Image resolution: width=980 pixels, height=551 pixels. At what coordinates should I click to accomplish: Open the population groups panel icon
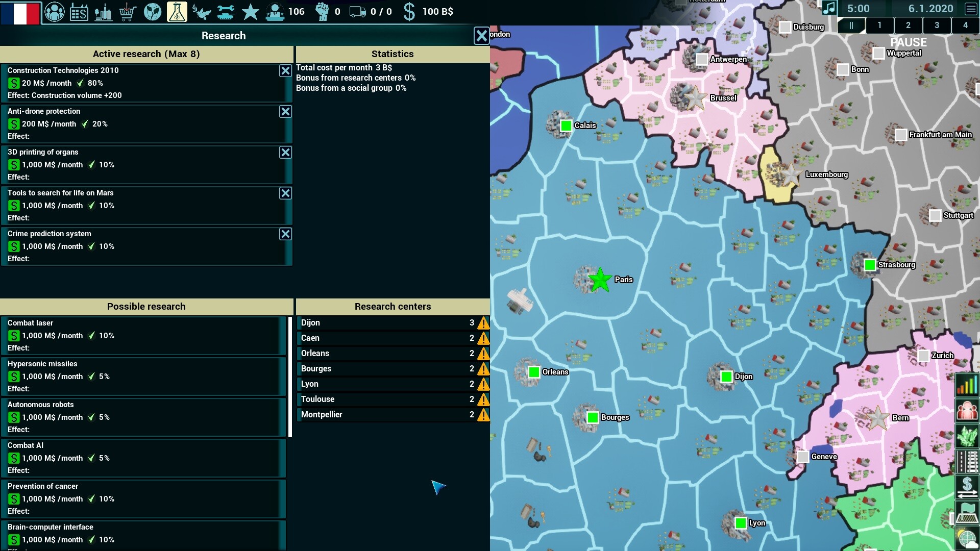54,12
